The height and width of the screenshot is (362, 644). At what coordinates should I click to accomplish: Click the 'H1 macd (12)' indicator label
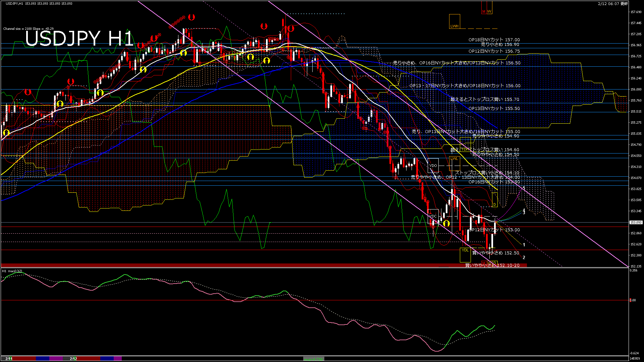pos(12,271)
